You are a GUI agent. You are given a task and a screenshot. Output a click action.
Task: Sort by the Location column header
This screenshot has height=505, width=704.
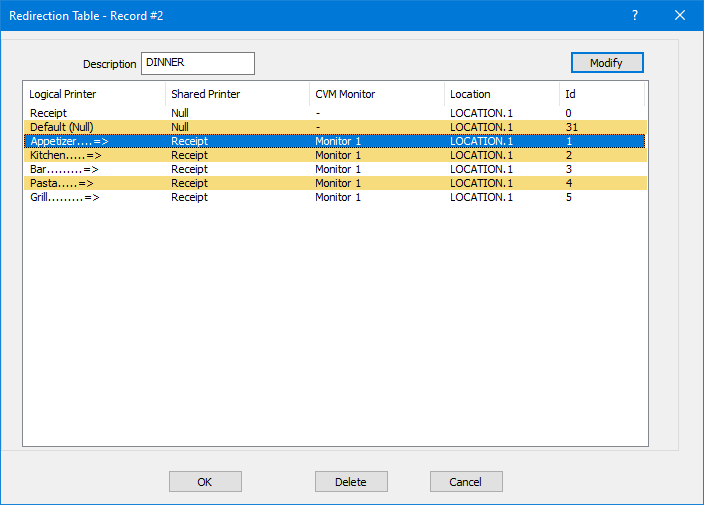click(x=501, y=94)
